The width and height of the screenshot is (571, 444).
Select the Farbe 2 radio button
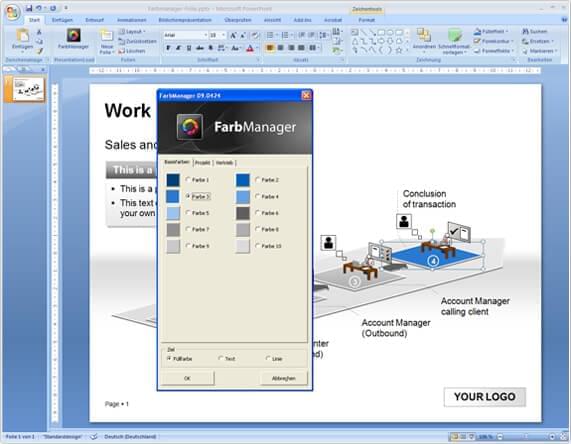coord(257,179)
